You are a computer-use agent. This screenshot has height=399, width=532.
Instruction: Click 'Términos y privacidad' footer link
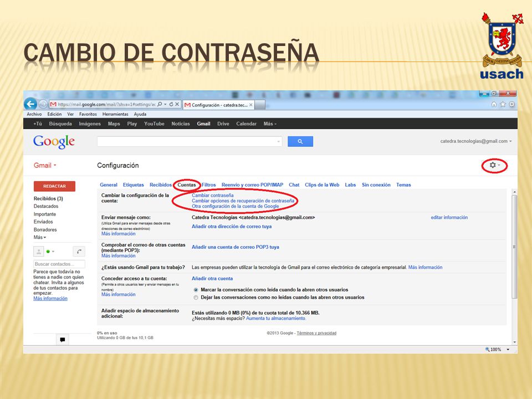(316, 333)
